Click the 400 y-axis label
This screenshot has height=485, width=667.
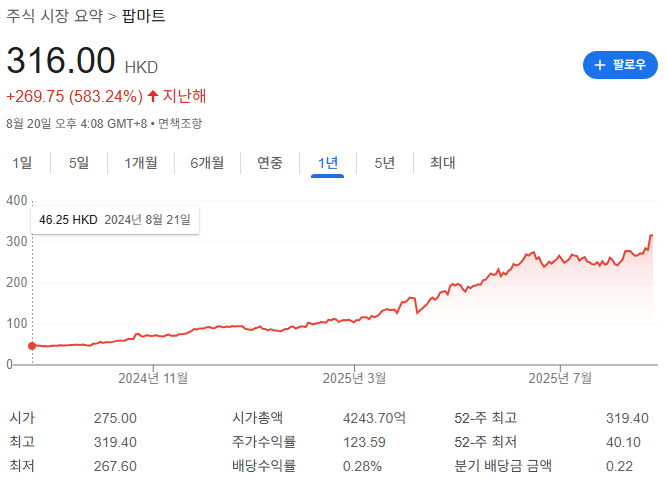[17, 200]
